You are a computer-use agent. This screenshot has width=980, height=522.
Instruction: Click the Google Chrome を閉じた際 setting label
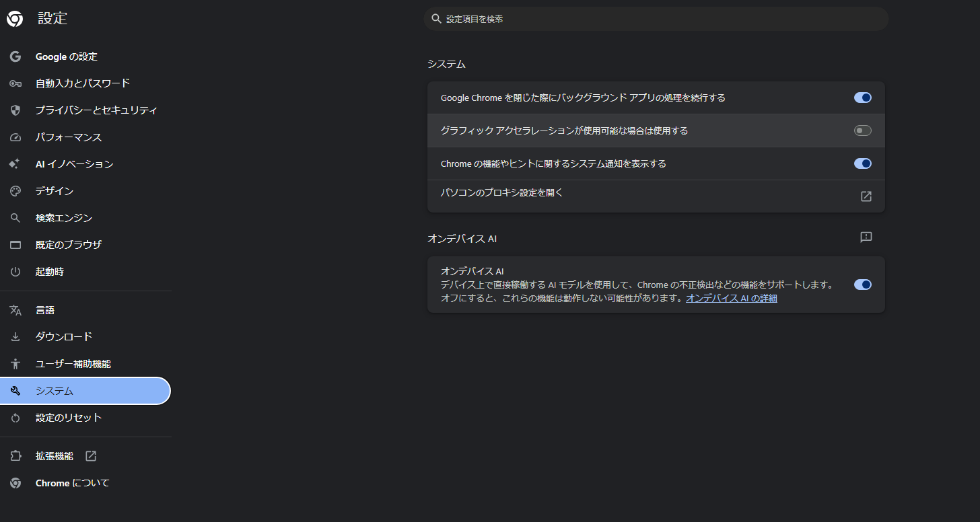(583, 98)
